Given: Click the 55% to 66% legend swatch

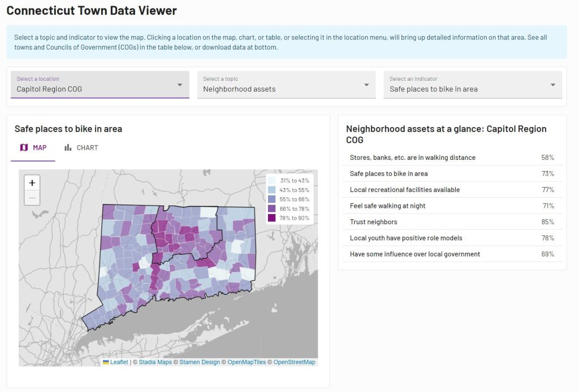Looking at the screenshot, I should [272, 199].
